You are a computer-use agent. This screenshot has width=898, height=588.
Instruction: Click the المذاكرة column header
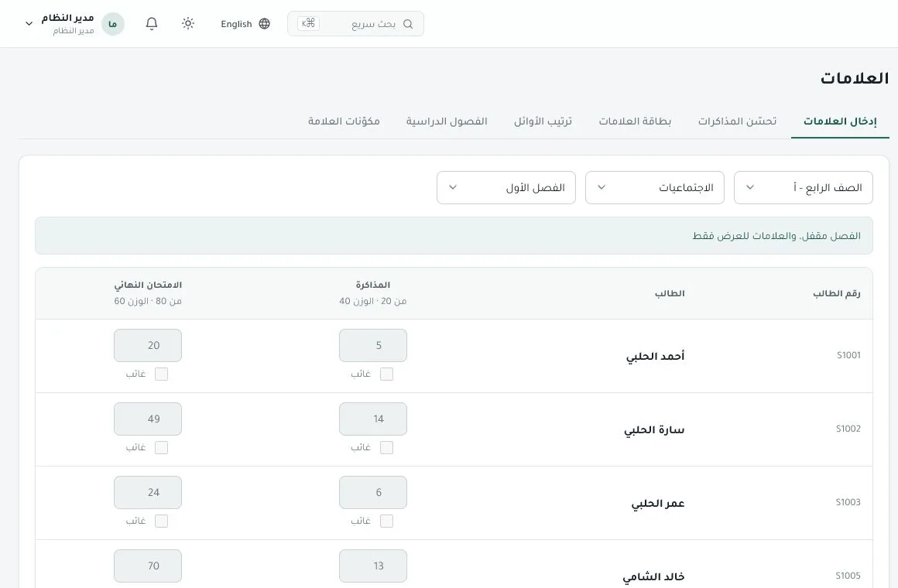click(x=373, y=285)
